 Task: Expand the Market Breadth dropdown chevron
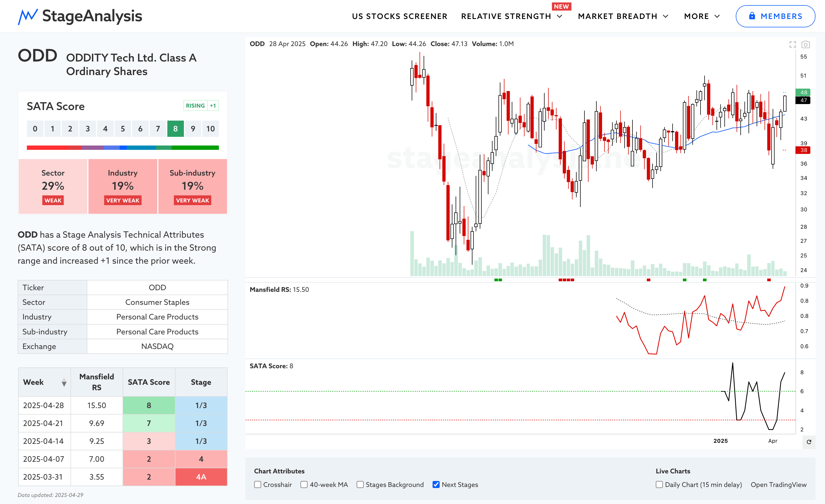666,16
